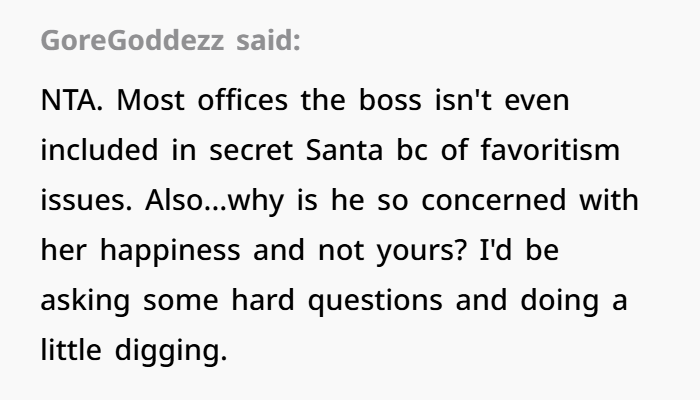The width and height of the screenshot is (700, 400).
Task: Click the word 'asking' in fifth line
Action: tap(85, 300)
